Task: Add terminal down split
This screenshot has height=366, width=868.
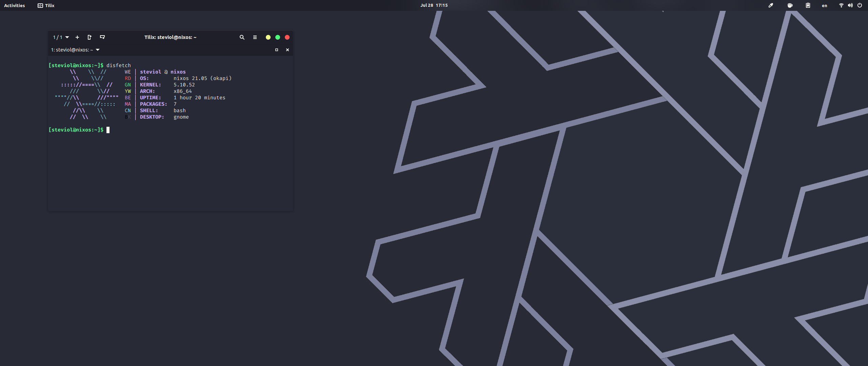Action: pyautogui.click(x=102, y=37)
